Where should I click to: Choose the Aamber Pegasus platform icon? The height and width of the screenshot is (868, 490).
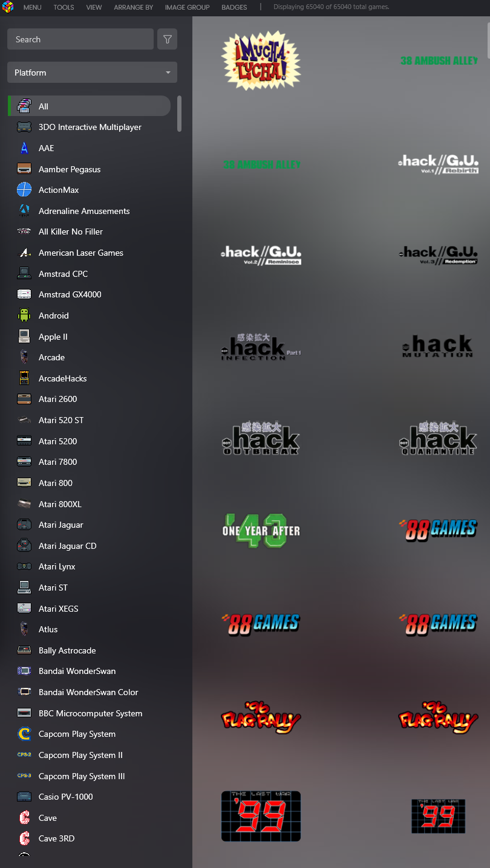click(x=24, y=169)
